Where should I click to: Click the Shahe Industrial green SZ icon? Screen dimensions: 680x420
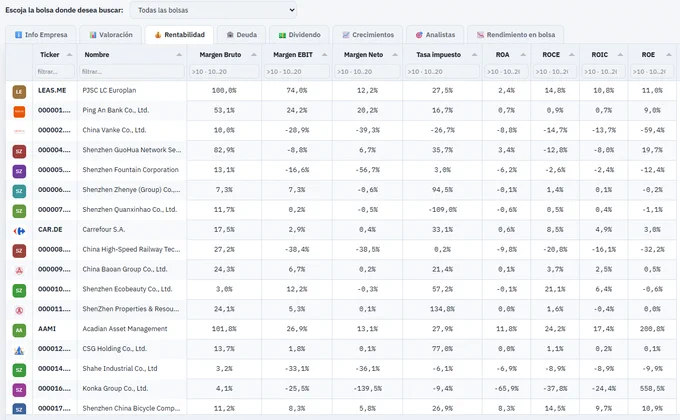(x=19, y=370)
